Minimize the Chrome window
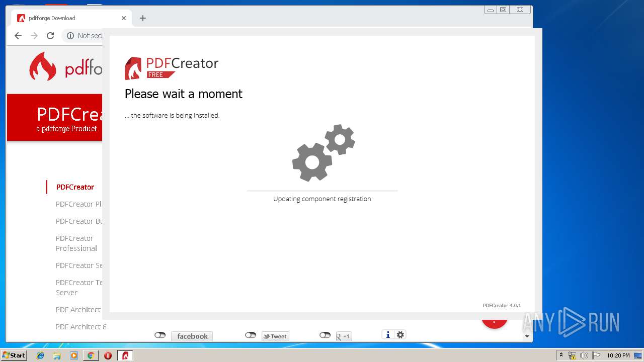The image size is (644, 362). click(x=491, y=10)
